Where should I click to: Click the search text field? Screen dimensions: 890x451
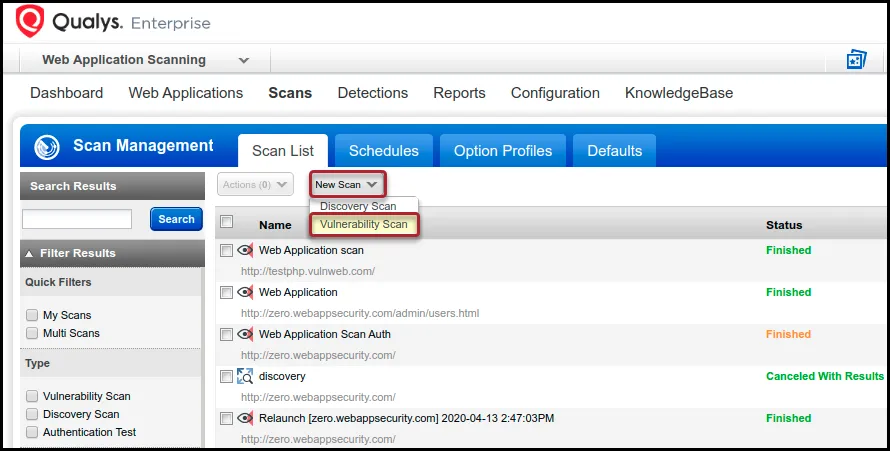[x=77, y=219]
